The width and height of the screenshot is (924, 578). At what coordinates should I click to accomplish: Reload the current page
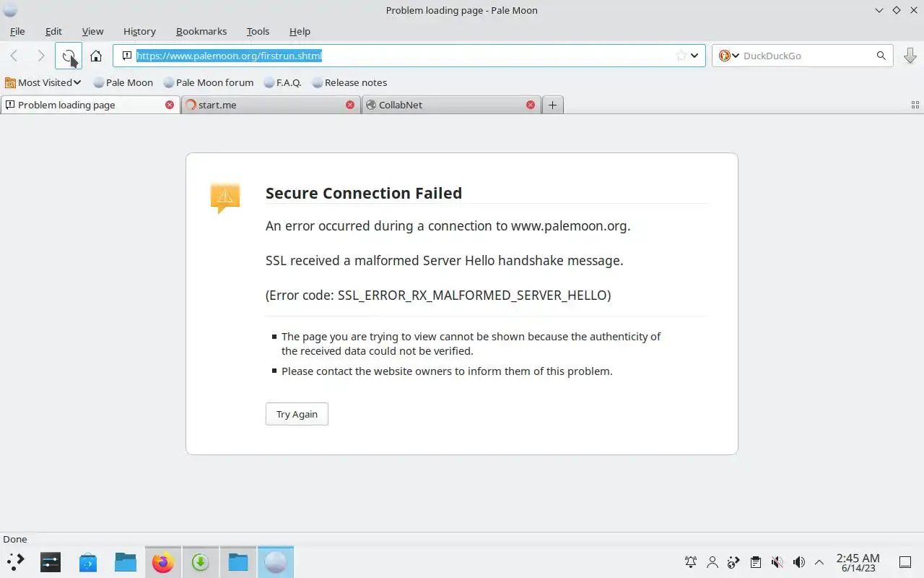(x=68, y=56)
